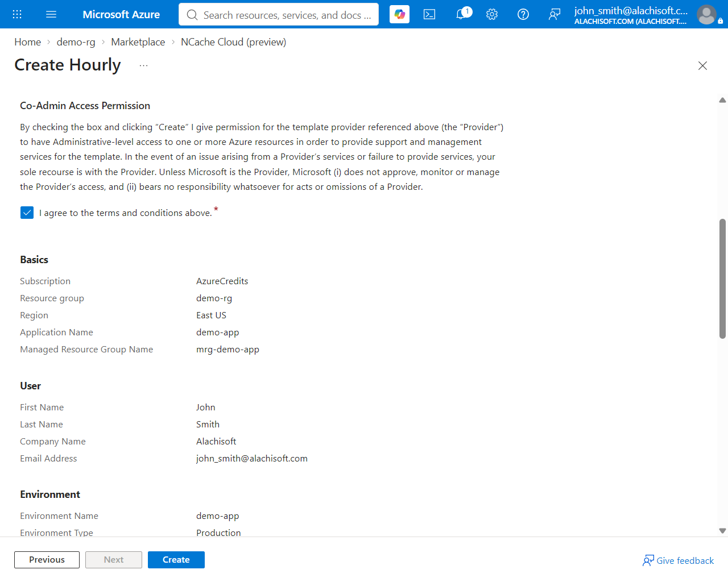The height and width of the screenshot is (582, 728).
Task: Go to NCache Cloud (preview) breadcrumb
Action: click(234, 42)
